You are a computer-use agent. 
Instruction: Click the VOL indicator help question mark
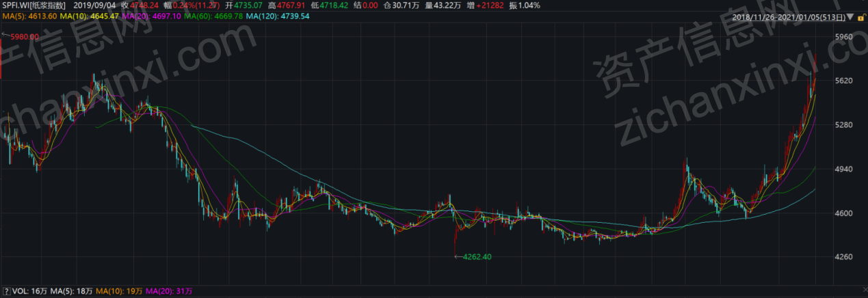click(6, 291)
